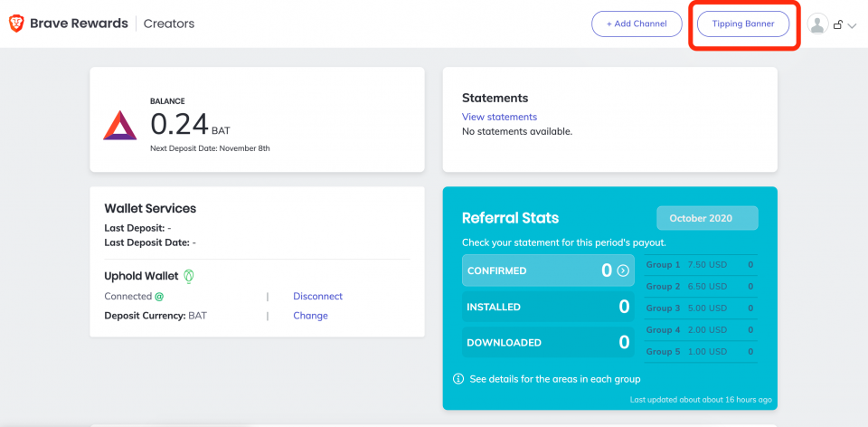Screen dimensions: 868x427
Task: Click the Wallet Services heading
Action: [150, 208]
